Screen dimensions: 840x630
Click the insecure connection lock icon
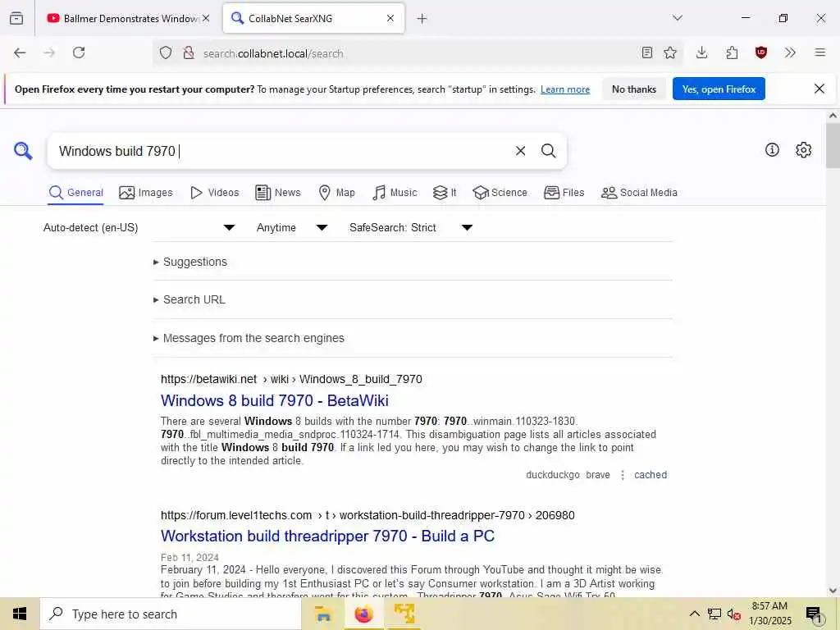189,52
